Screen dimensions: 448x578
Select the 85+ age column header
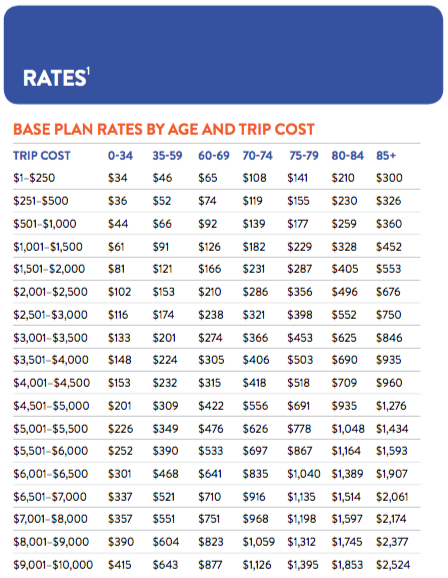pos(386,156)
